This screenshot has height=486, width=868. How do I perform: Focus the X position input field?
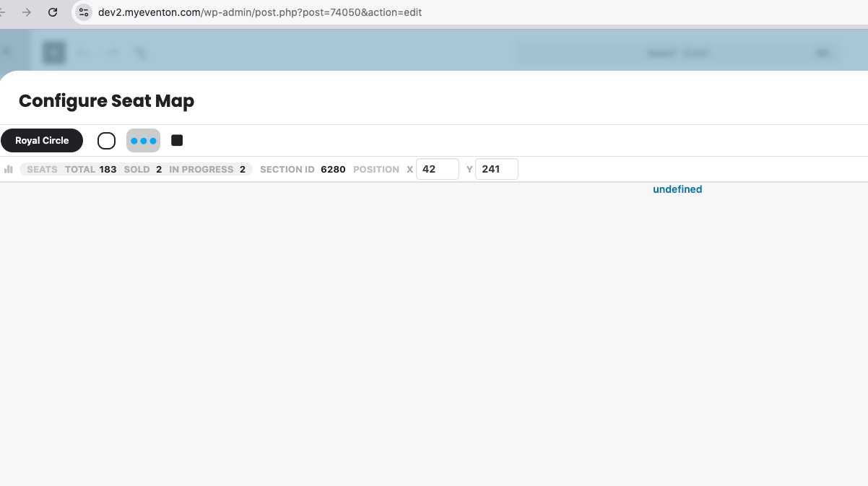[437, 169]
